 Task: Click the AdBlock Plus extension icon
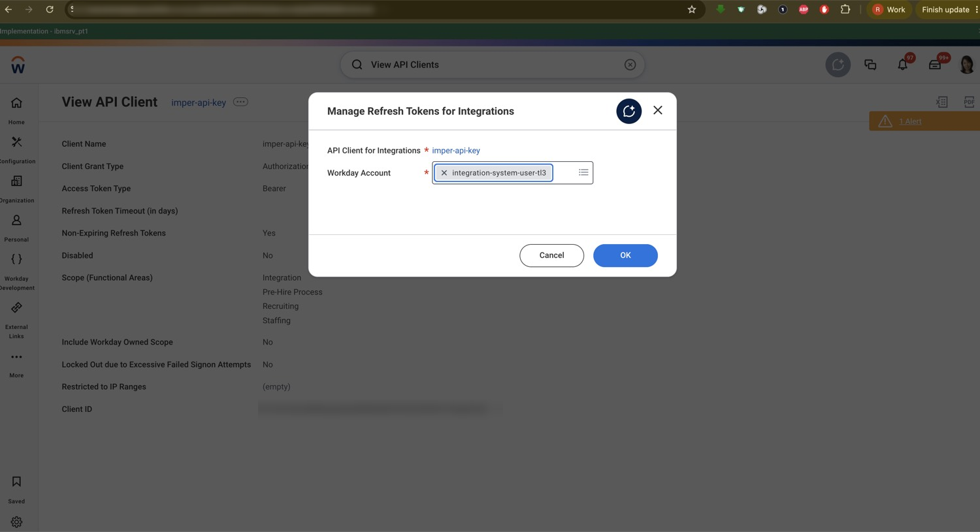(x=804, y=9)
